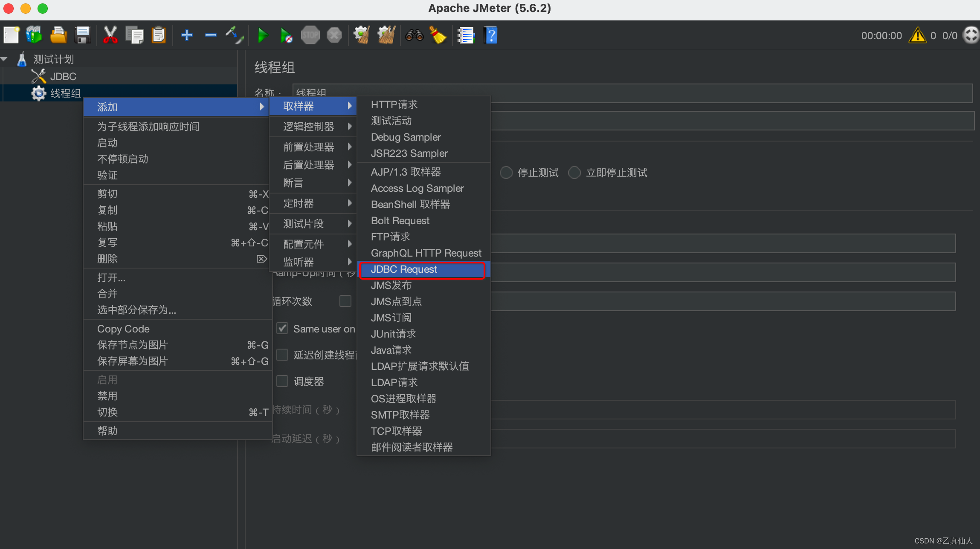Viewport: 980px width, 549px height.
Task: Click the 名称 name input field
Action: [x=632, y=93]
